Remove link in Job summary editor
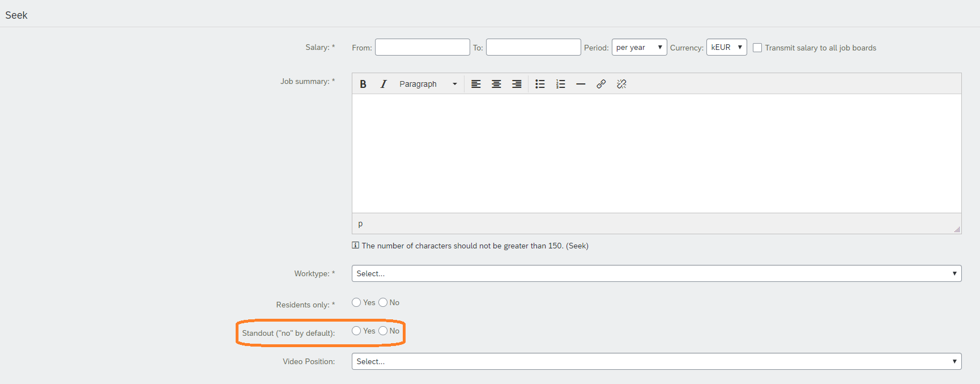 tap(621, 84)
